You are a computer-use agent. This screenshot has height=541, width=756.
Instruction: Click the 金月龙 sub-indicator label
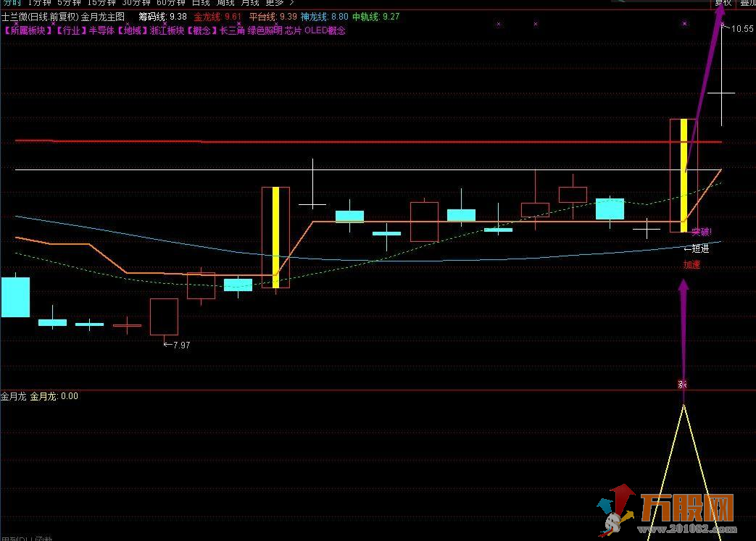coord(13,396)
